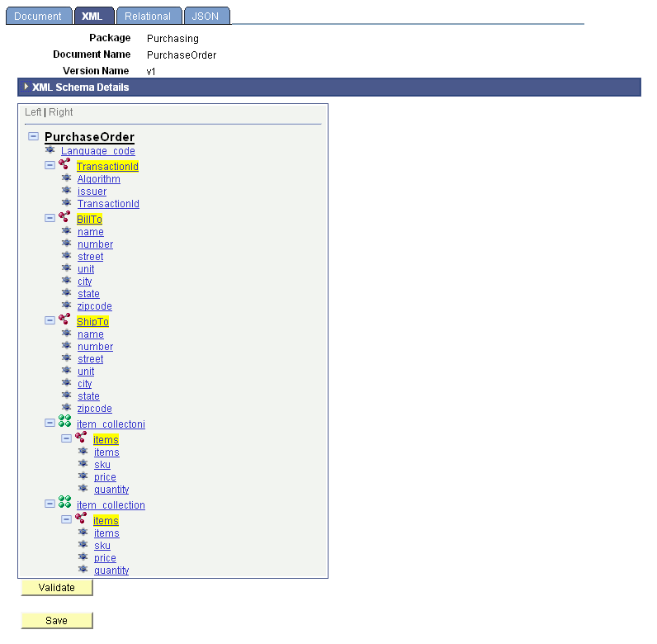657x644 pixels.
Task: Click primitive icon beside ShipTo name
Action: pyautogui.click(x=66, y=333)
